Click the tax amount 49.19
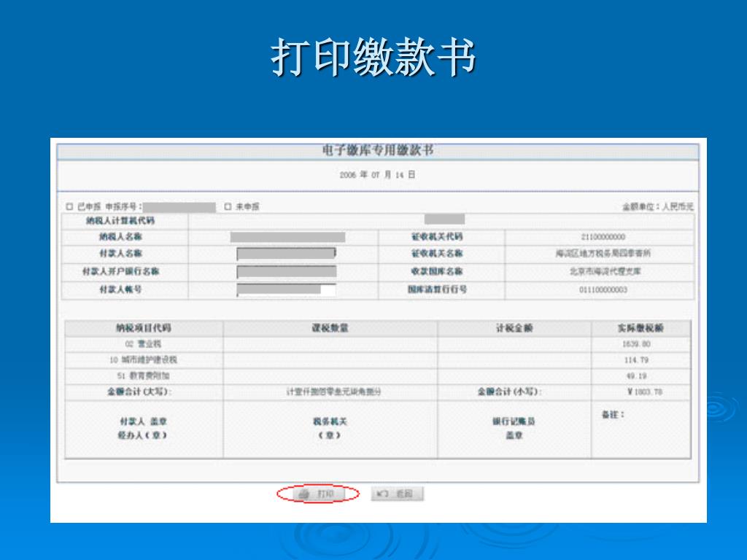747x560 pixels. (x=636, y=376)
